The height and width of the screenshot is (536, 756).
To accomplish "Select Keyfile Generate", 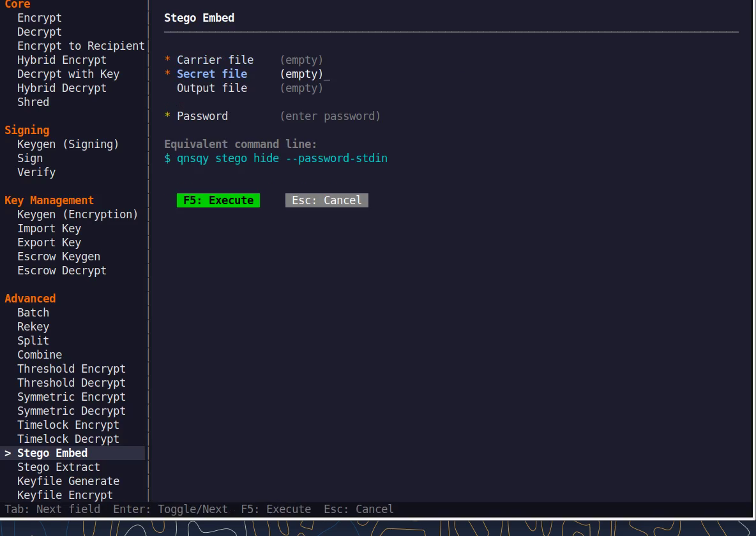I will [68, 480].
